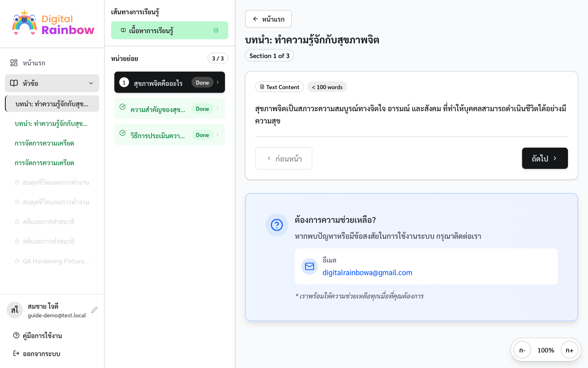The width and height of the screenshot is (588, 368).
Task: Increase font size with ก+ button
Action: click(570, 350)
